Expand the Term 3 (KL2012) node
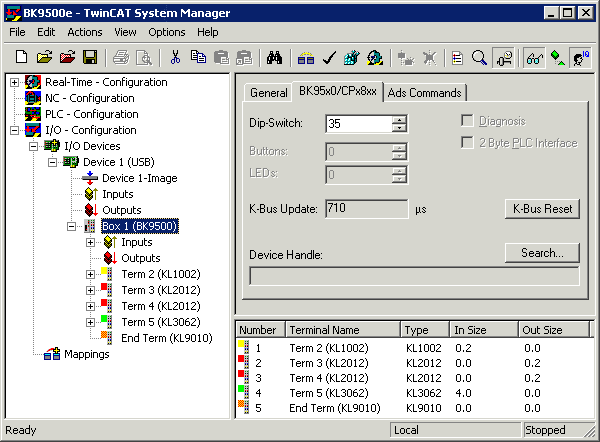Image resolution: width=600 pixels, height=442 pixels. tap(91, 290)
